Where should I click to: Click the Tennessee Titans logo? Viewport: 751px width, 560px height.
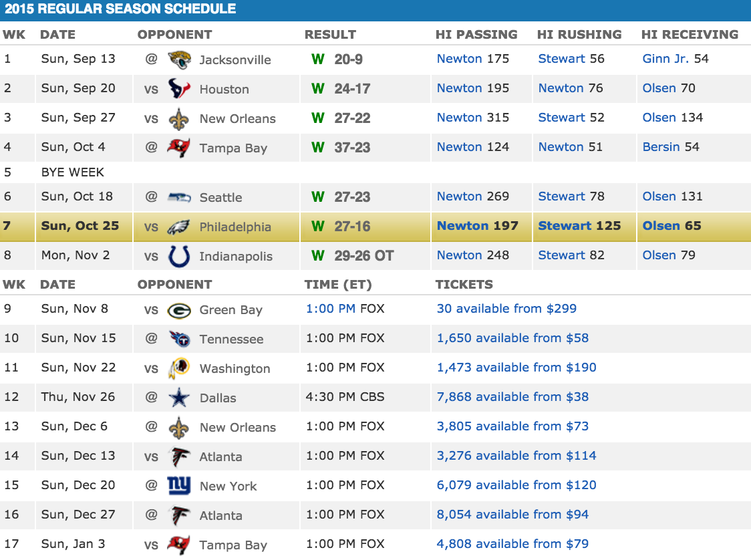click(x=179, y=339)
